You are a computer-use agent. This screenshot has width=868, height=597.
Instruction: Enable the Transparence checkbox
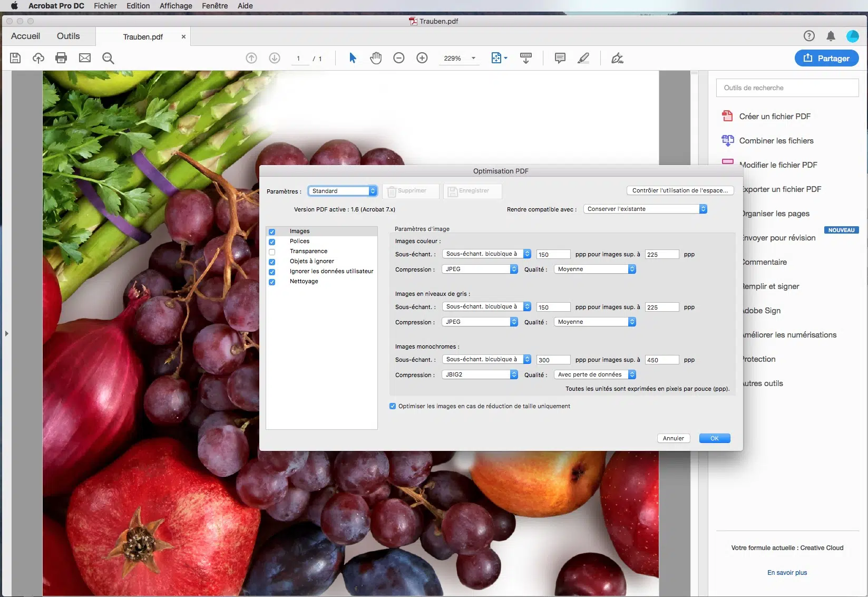(272, 252)
